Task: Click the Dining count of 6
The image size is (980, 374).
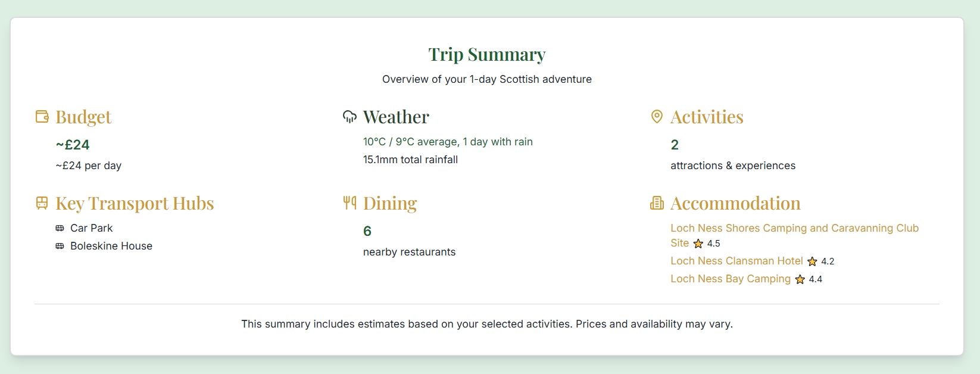Action: pos(367,231)
